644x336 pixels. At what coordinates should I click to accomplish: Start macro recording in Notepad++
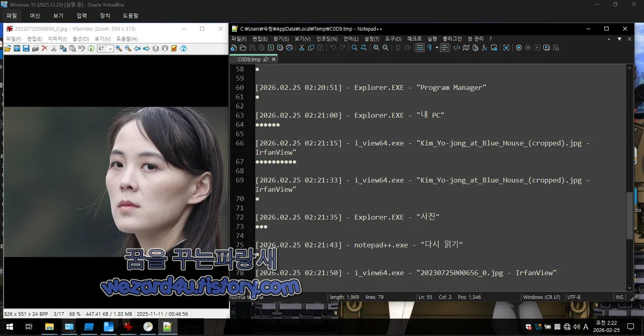(x=519, y=48)
